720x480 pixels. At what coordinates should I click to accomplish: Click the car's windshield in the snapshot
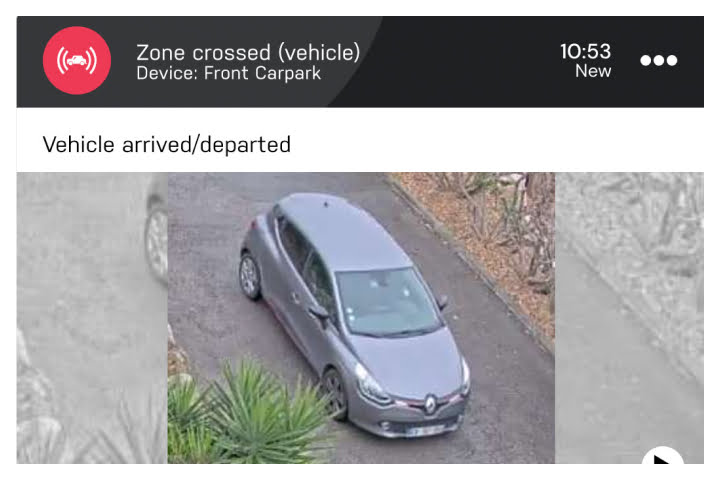tap(388, 301)
